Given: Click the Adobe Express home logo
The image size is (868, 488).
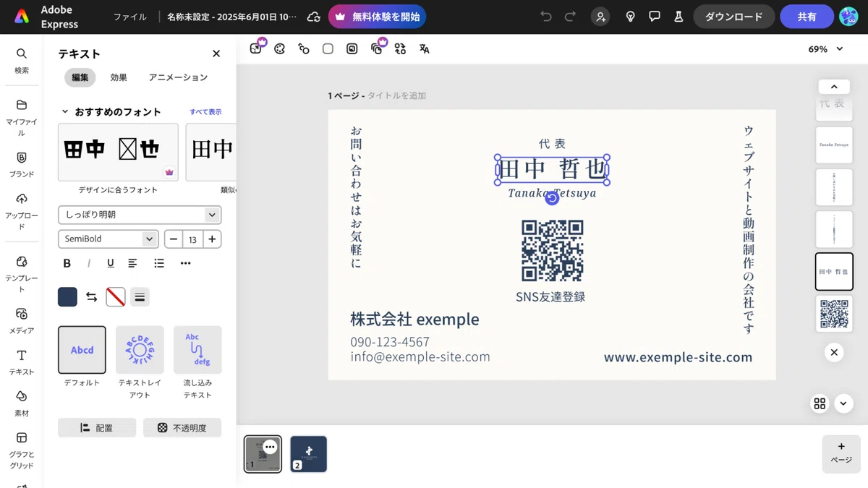Looking at the screenshot, I should [22, 17].
